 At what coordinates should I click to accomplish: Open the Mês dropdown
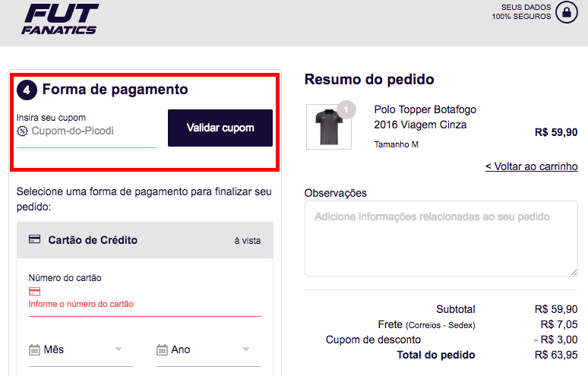click(76, 349)
